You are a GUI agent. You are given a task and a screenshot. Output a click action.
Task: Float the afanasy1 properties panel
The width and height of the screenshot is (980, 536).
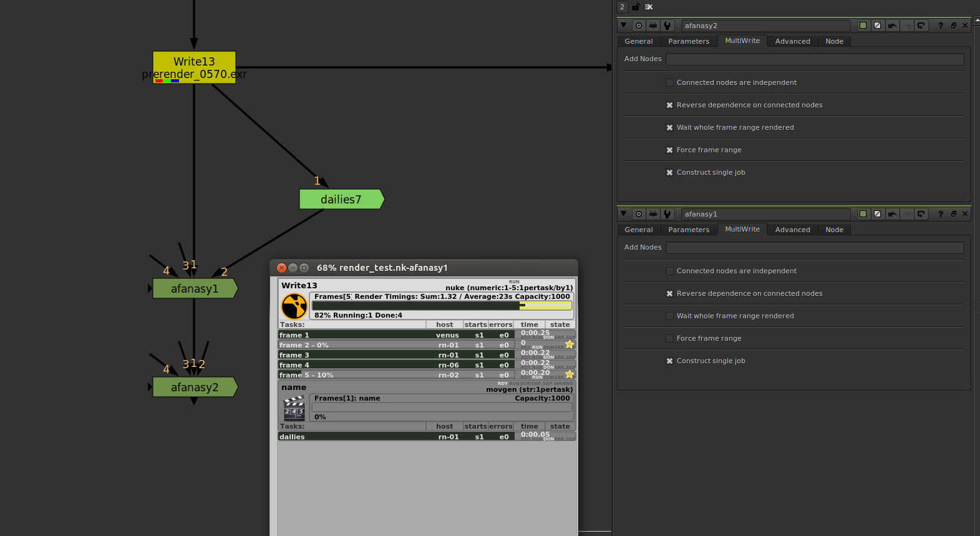[953, 214]
